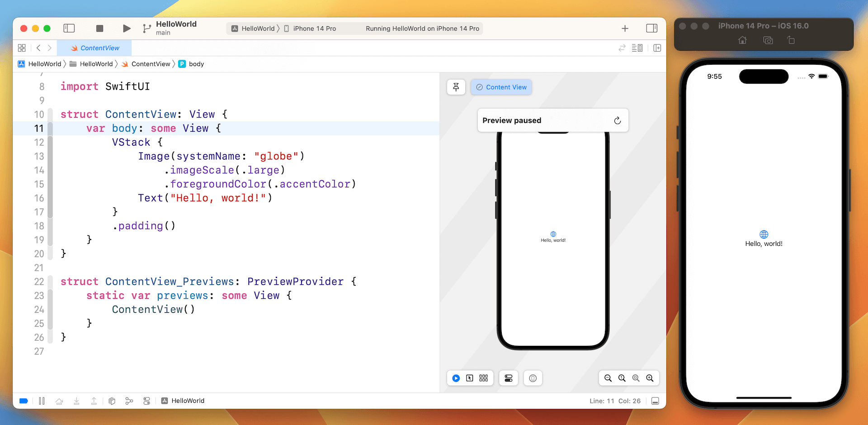Toggle the inspectors panel on the right
The width and height of the screenshot is (868, 425).
coord(651,28)
